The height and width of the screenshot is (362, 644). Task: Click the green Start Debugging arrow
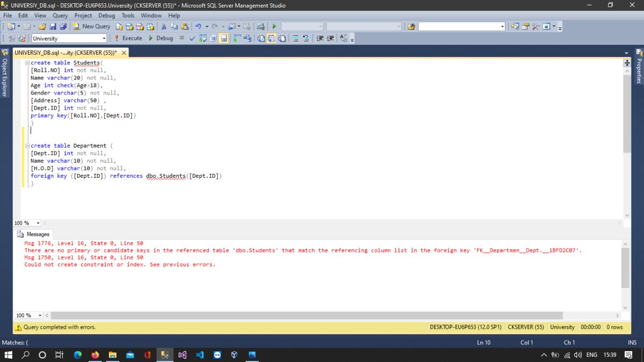(274, 26)
